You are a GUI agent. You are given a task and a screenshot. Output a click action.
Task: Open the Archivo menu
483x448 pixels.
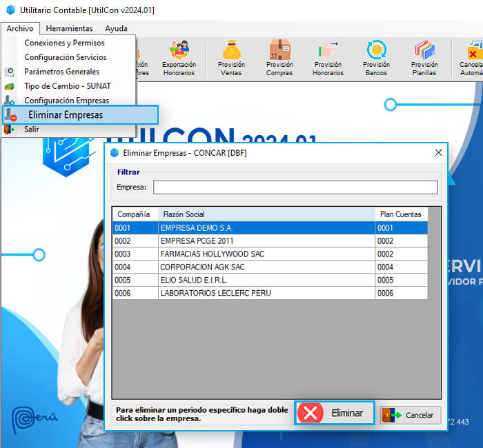pyautogui.click(x=20, y=28)
